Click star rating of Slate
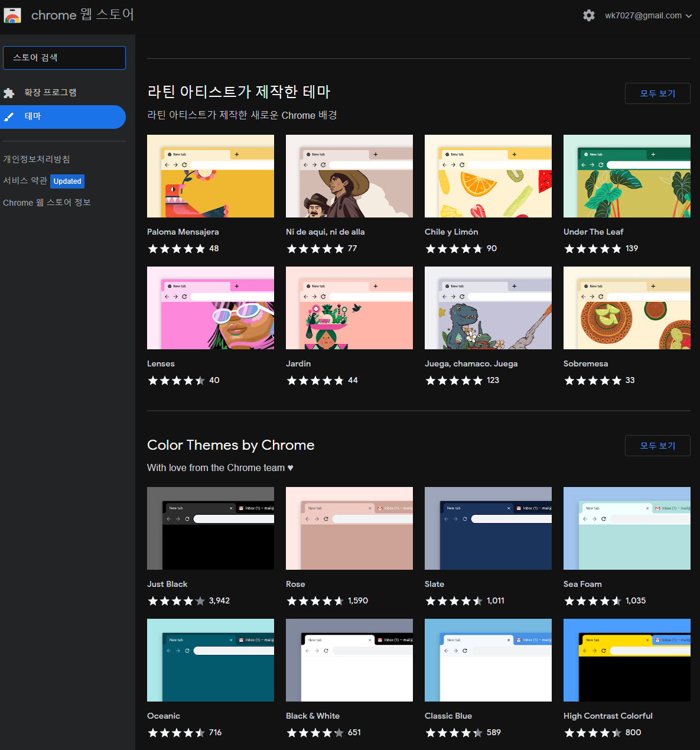The height and width of the screenshot is (750, 700). (x=454, y=601)
